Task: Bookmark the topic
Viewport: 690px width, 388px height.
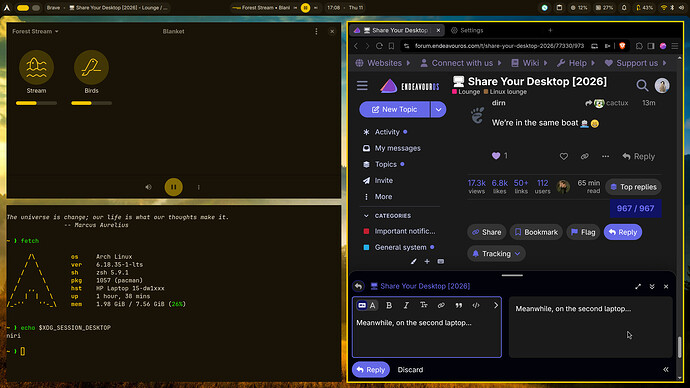Action: pyautogui.click(x=536, y=232)
